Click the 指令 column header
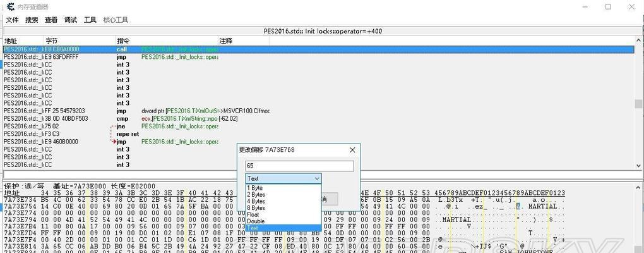 pos(167,40)
